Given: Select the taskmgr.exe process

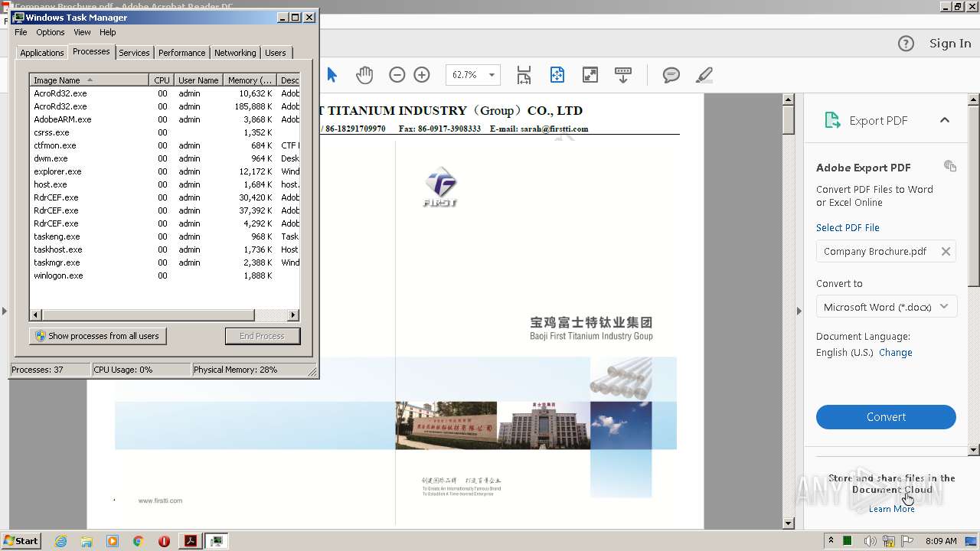Looking at the screenshot, I should click(165, 262).
